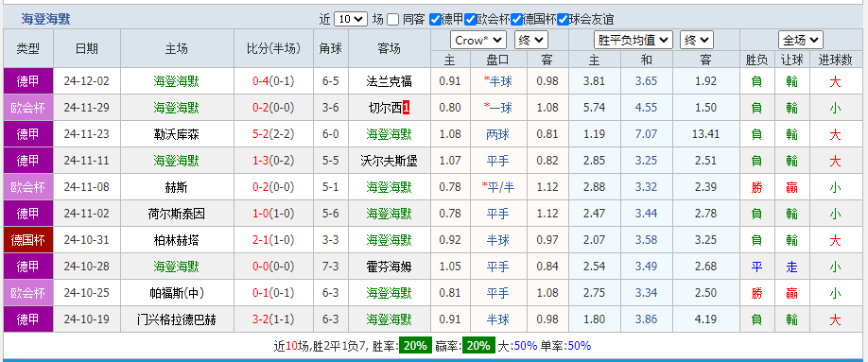Click the green 胜率 20% badge
Screen dimensions: 868x362
[415, 346]
